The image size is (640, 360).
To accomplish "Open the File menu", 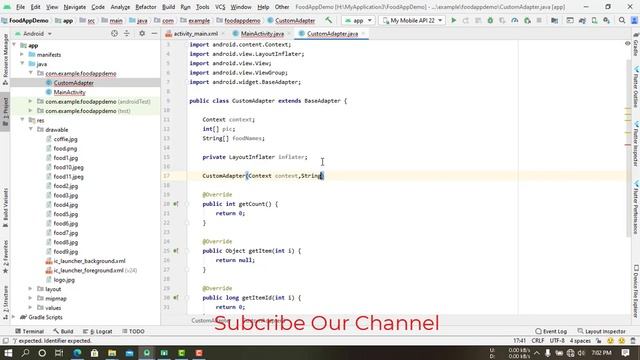I will 20,7.
